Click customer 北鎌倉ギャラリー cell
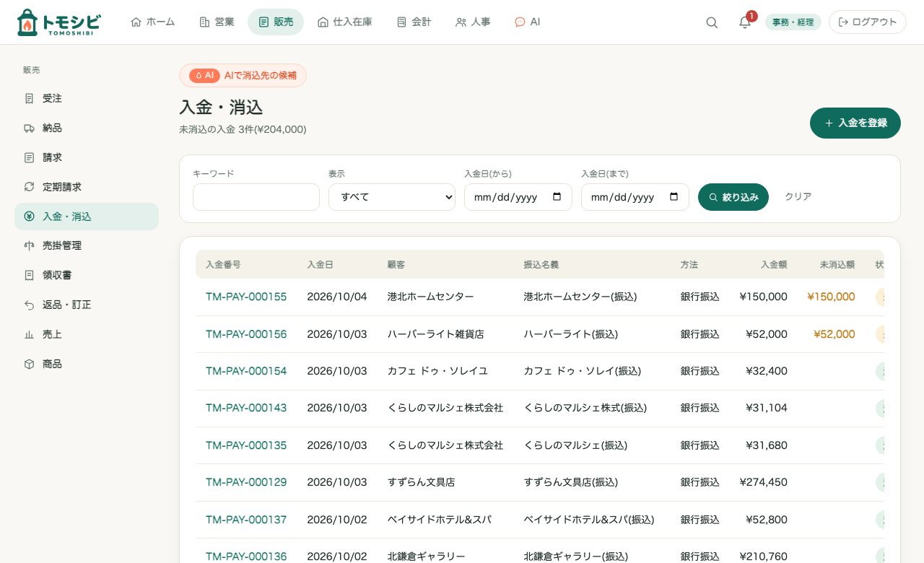Image resolution: width=924 pixels, height=563 pixels. 426,557
